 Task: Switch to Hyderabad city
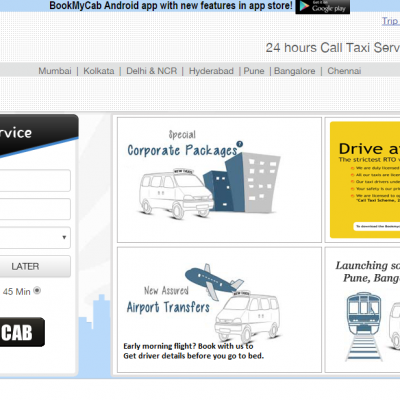pyautogui.click(x=211, y=71)
